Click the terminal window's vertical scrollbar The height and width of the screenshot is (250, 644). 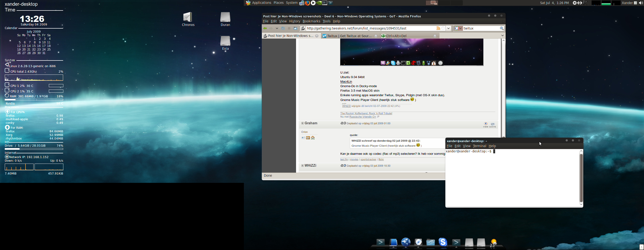point(581,178)
